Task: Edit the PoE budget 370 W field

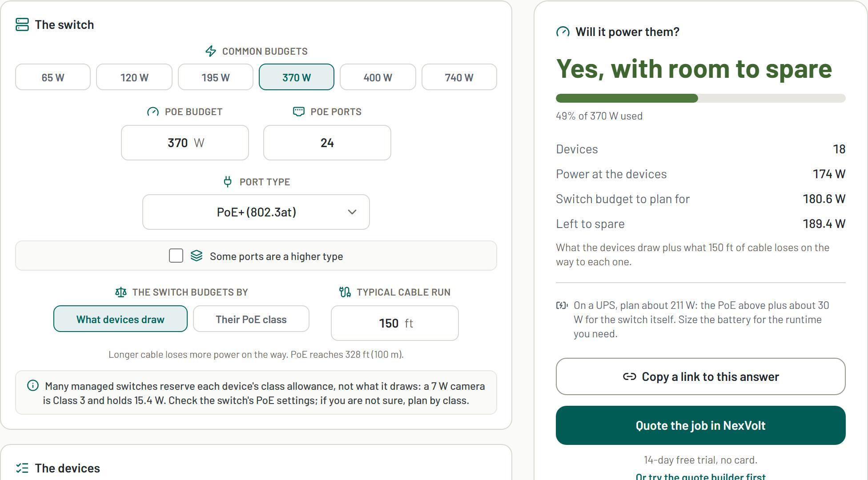Action: pyautogui.click(x=185, y=143)
